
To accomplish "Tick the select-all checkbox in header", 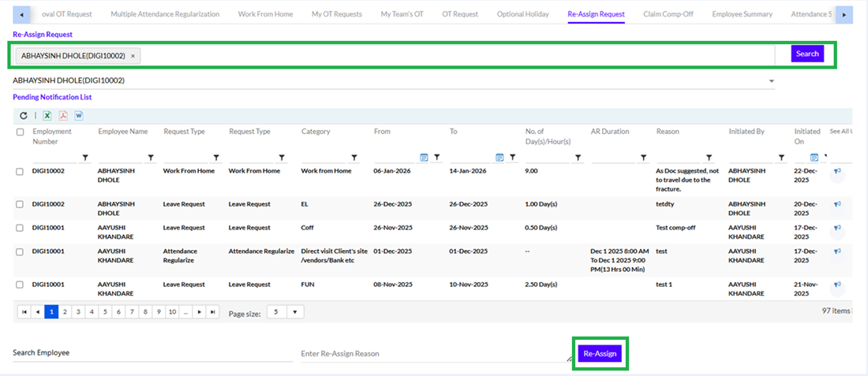I will pos(20,132).
